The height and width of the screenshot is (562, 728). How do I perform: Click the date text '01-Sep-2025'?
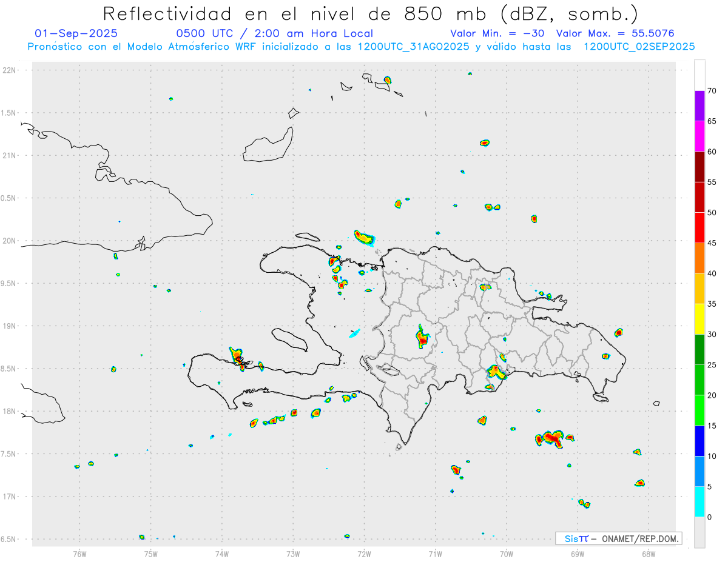tap(76, 33)
